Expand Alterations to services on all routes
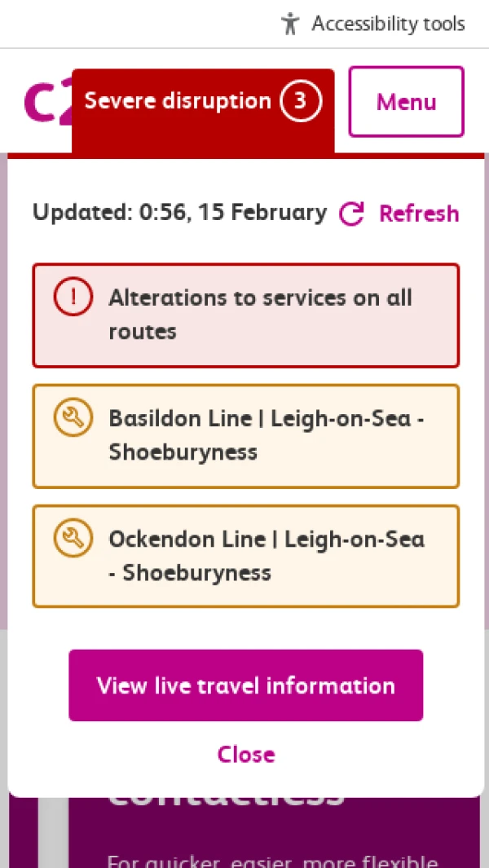This screenshot has height=868, width=489. click(x=261, y=315)
